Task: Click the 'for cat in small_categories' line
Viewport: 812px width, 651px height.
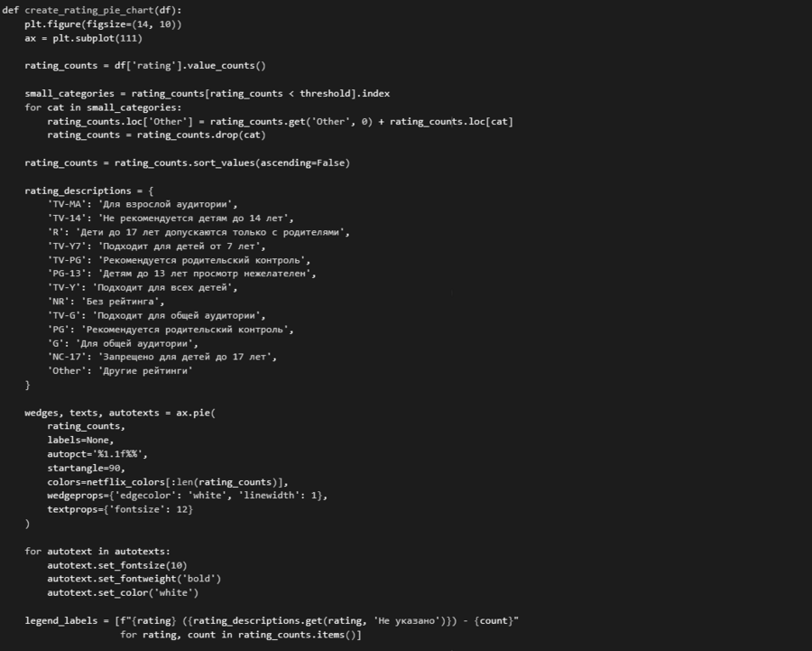Action: (103, 107)
